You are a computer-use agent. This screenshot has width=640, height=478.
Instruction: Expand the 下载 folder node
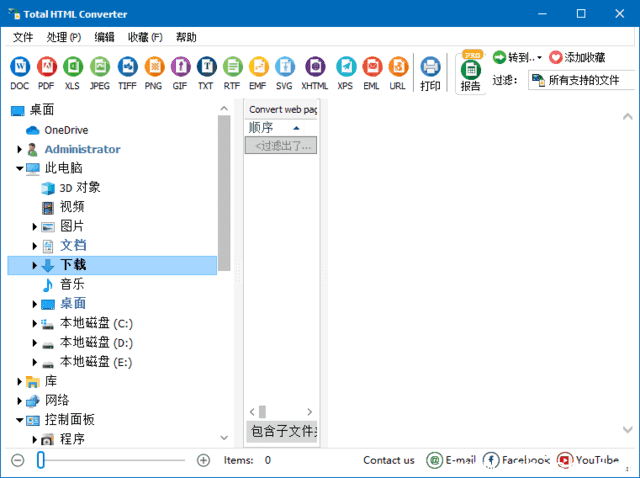click(x=35, y=265)
